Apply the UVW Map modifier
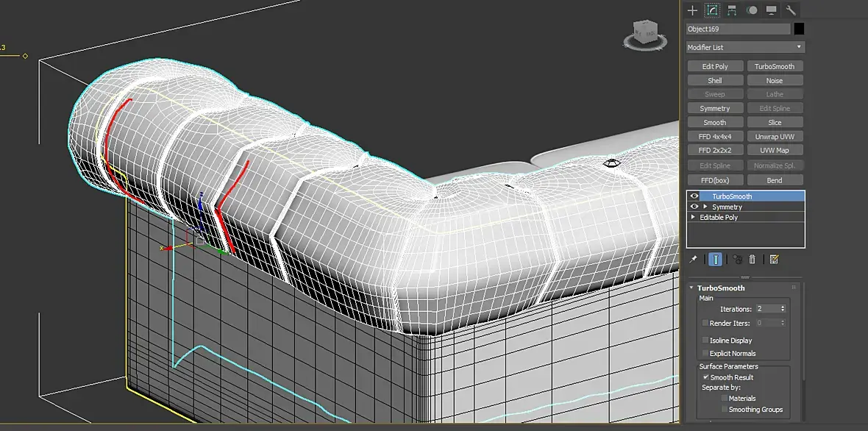This screenshot has width=868, height=431. click(x=775, y=150)
